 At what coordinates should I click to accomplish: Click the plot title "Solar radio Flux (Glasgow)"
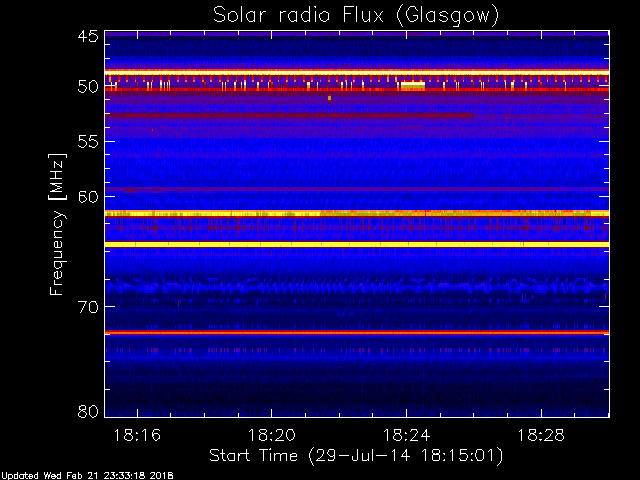tap(356, 16)
